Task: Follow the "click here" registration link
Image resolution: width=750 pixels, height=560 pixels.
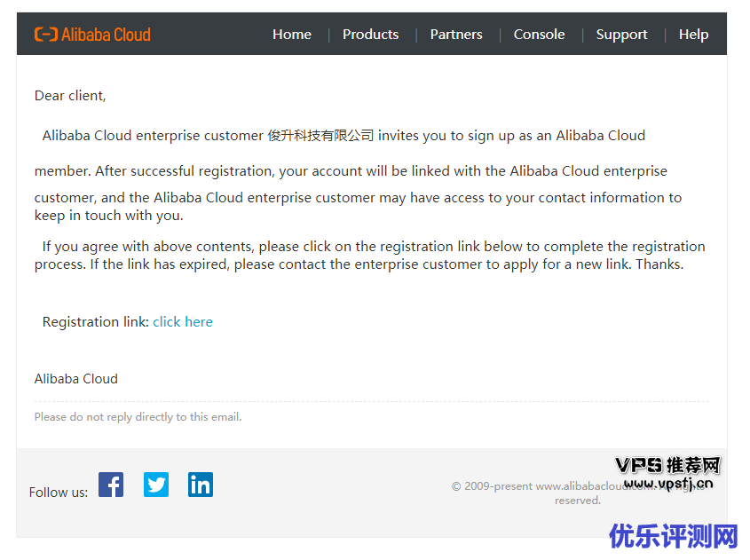Action: pos(183,322)
